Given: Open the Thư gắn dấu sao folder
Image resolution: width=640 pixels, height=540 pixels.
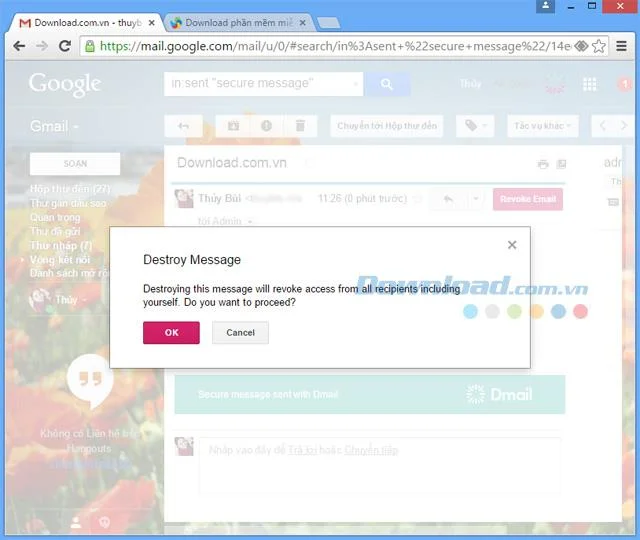Looking at the screenshot, I should [68, 203].
